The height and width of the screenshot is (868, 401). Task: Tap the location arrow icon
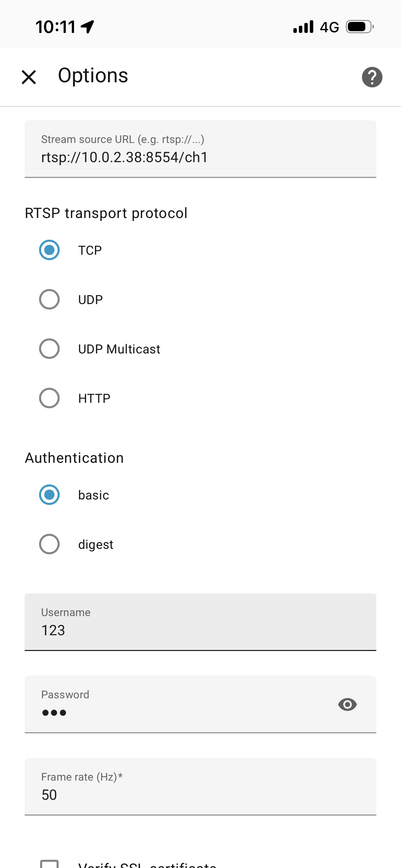(88, 27)
